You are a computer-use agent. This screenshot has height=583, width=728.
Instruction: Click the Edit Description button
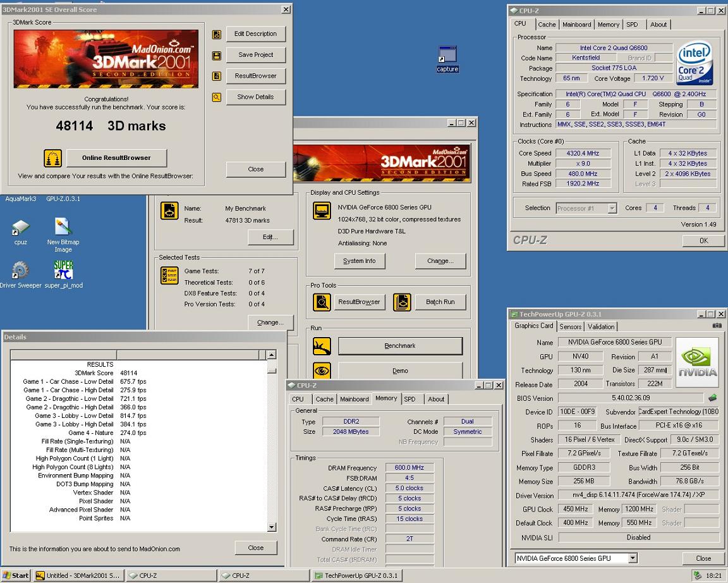point(256,34)
